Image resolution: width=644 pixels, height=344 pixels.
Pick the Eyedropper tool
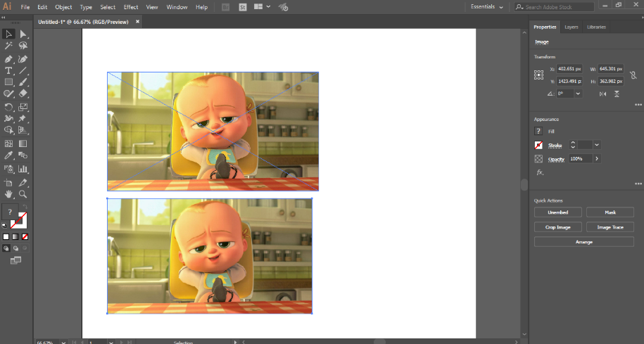pyautogui.click(x=8, y=155)
